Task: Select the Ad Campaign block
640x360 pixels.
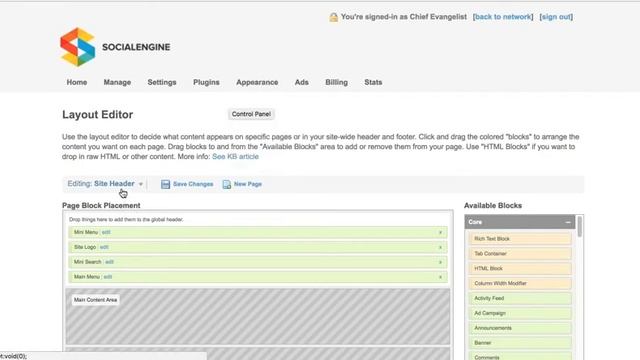Action: 520,313
